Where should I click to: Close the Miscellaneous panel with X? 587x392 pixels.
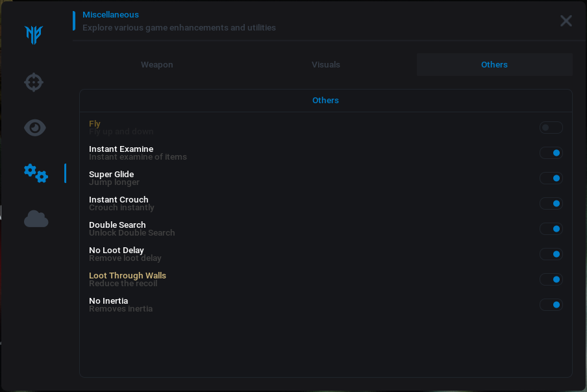click(566, 21)
